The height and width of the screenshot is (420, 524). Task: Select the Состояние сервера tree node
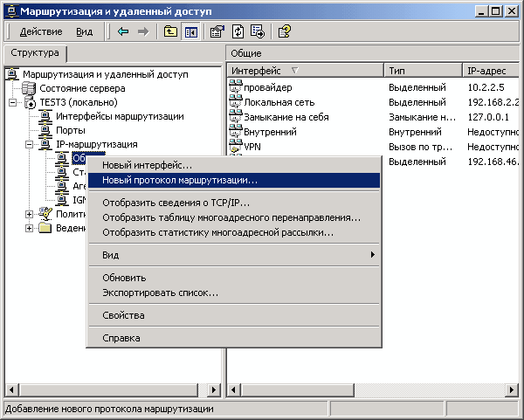tap(82, 88)
